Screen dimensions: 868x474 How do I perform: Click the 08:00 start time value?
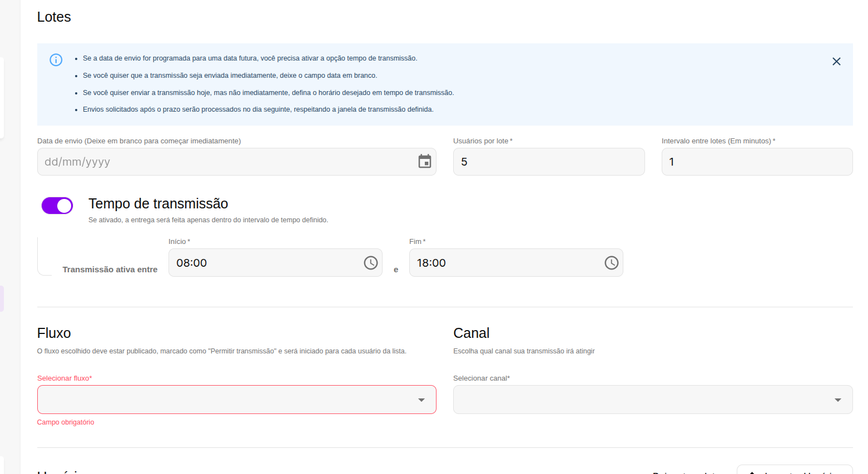click(x=192, y=263)
